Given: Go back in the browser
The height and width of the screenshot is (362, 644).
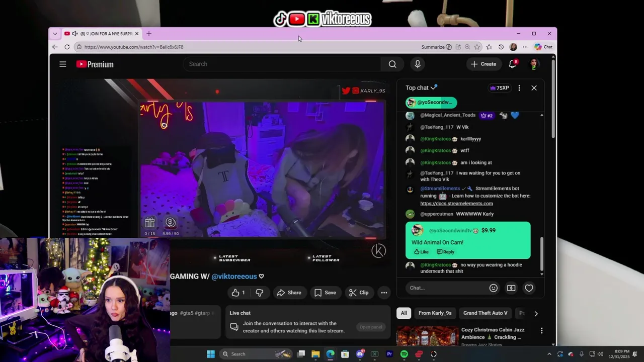Looking at the screenshot, I should [x=55, y=47].
